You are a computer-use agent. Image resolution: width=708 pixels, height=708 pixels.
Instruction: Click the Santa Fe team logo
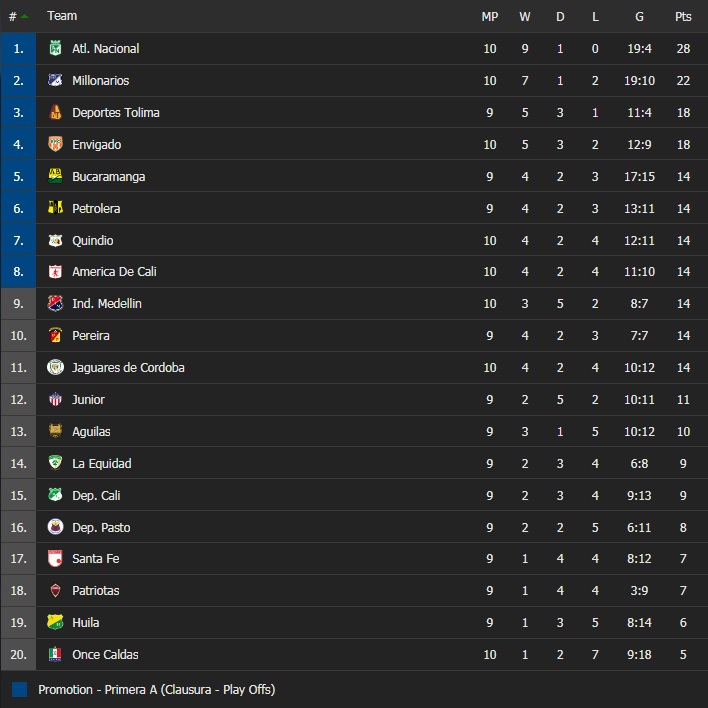click(x=56, y=558)
